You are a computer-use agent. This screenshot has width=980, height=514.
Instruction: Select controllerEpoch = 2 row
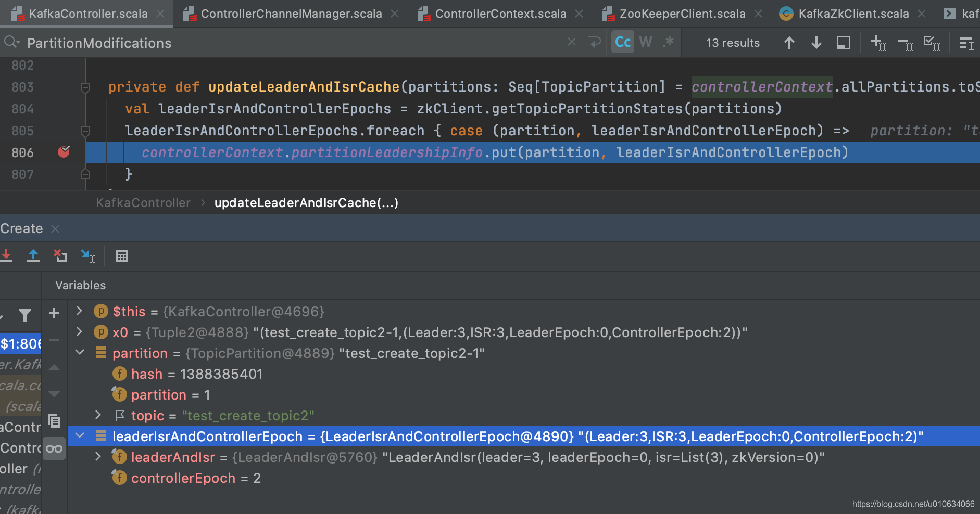tap(524, 478)
